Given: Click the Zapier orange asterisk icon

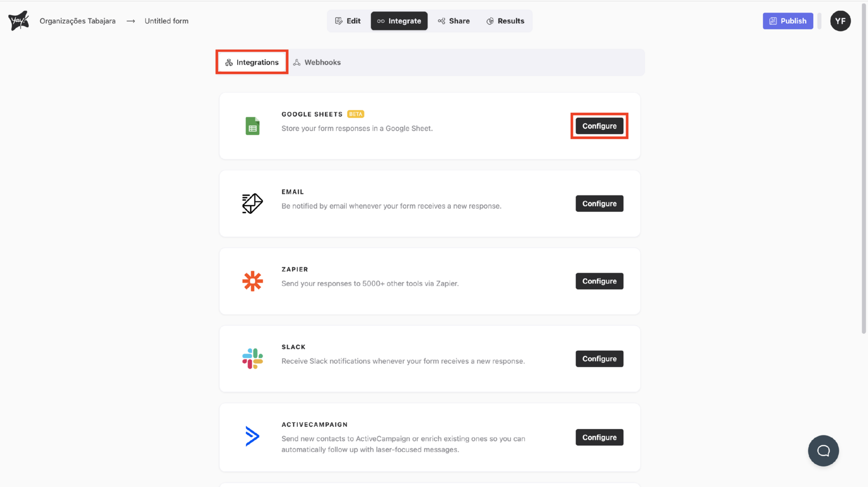Looking at the screenshot, I should tap(252, 281).
